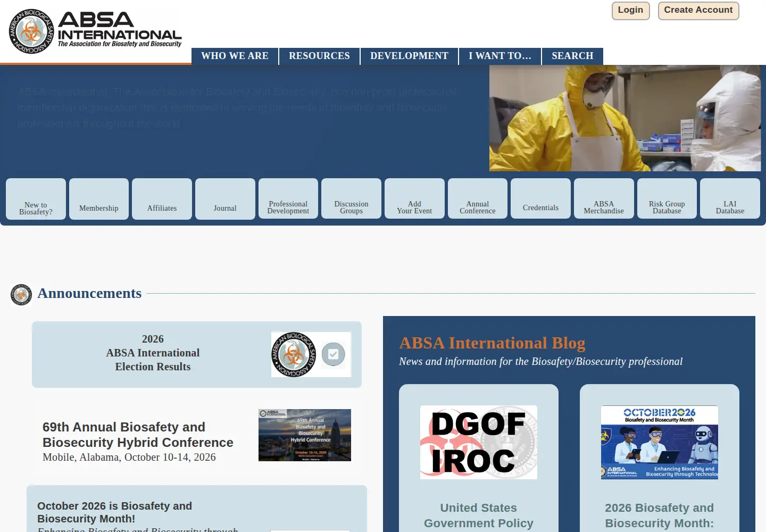Open the DEVELOPMENT menu

(409, 56)
